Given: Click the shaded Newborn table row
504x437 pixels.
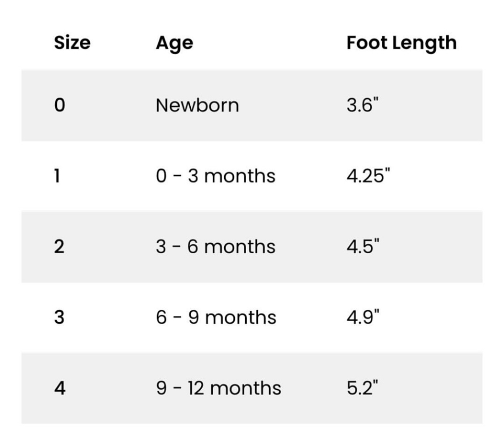Looking at the screenshot, I should [252, 105].
